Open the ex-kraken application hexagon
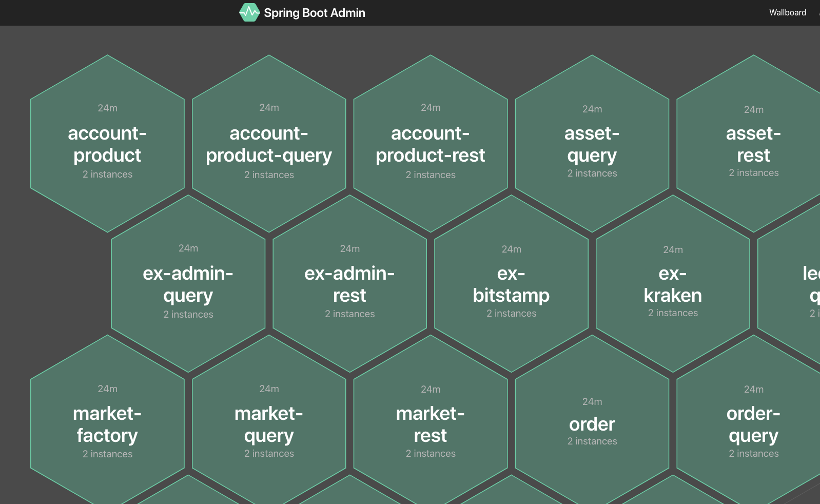The image size is (820, 504). (673, 284)
